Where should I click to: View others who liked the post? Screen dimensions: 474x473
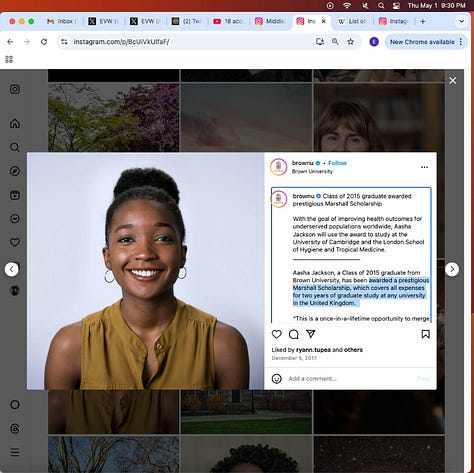(353, 350)
